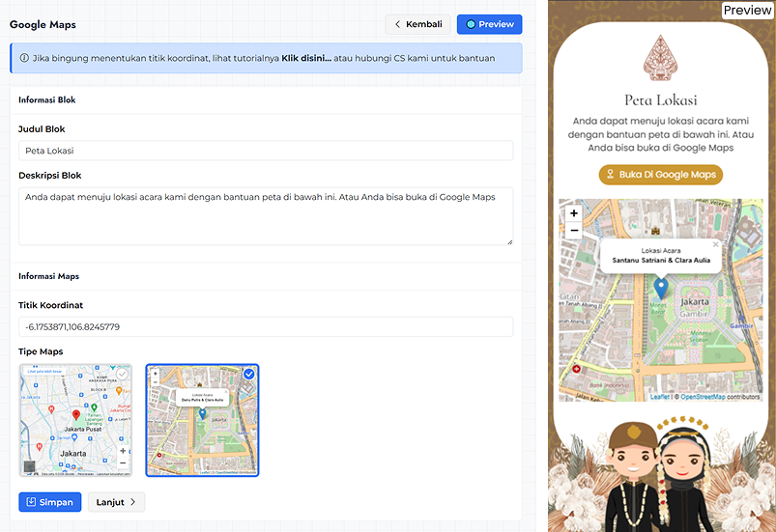Click the blue location marker on the preview map
The height and width of the screenshot is (532, 776).
click(x=661, y=289)
